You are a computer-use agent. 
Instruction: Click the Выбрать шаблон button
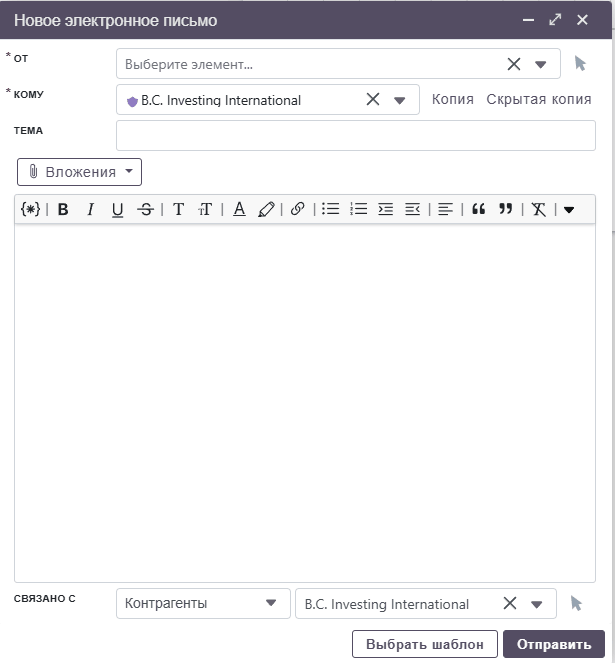[x=425, y=644]
